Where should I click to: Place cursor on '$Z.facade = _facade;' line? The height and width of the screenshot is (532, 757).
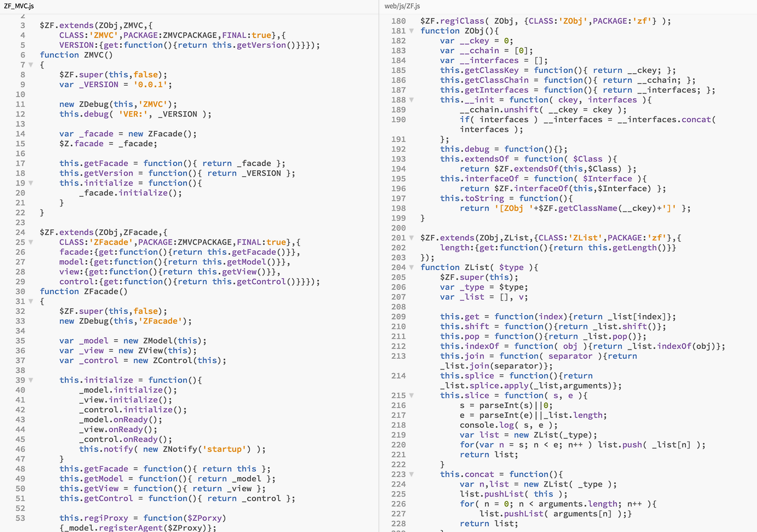click(108, 144)
